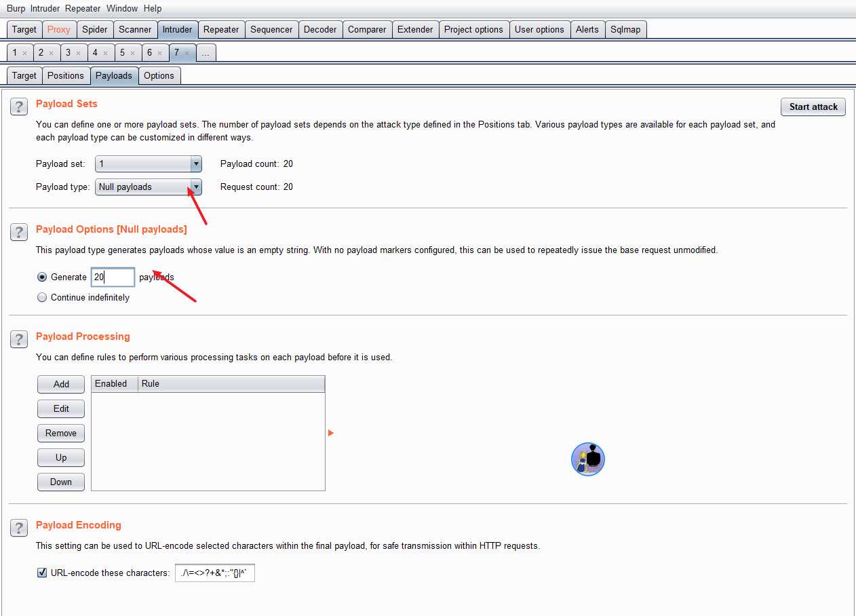Click Edit processing rule button
This screenshot has width=856, height=616.
pos(61,408)
